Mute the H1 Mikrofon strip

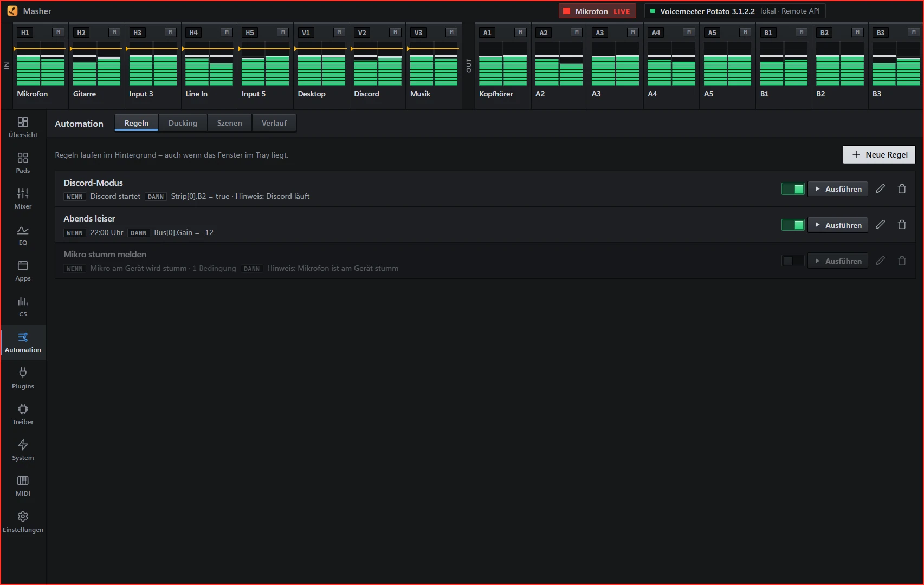coord(58,32)
